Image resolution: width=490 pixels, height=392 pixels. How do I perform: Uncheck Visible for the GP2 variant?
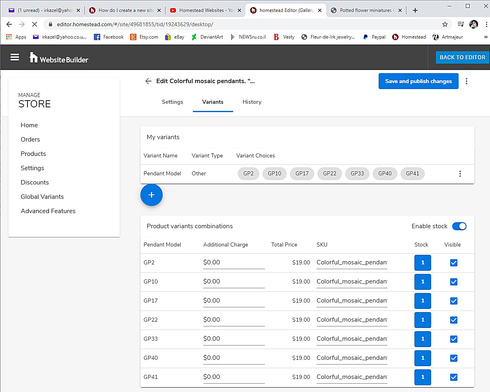pos(453,263)
